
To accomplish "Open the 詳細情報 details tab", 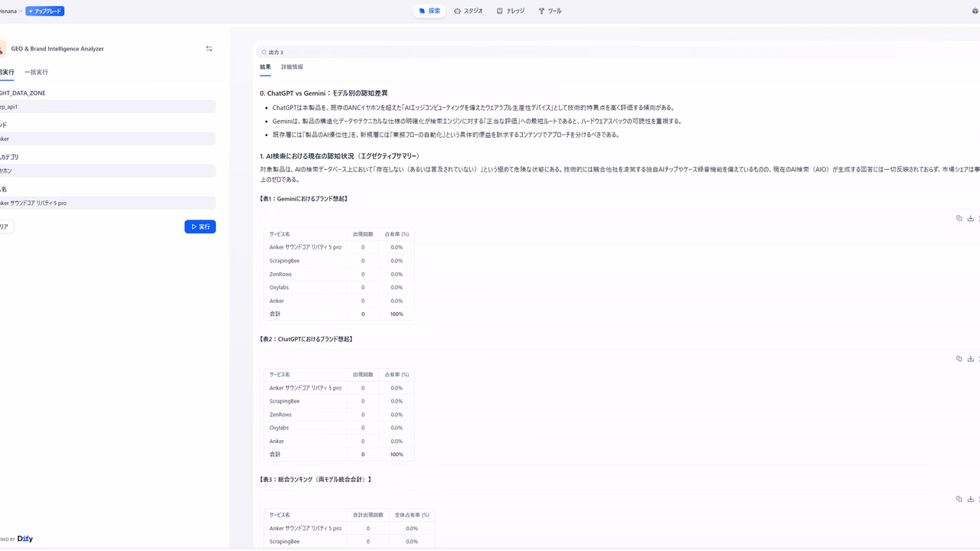I will click(x=292, y=67).
